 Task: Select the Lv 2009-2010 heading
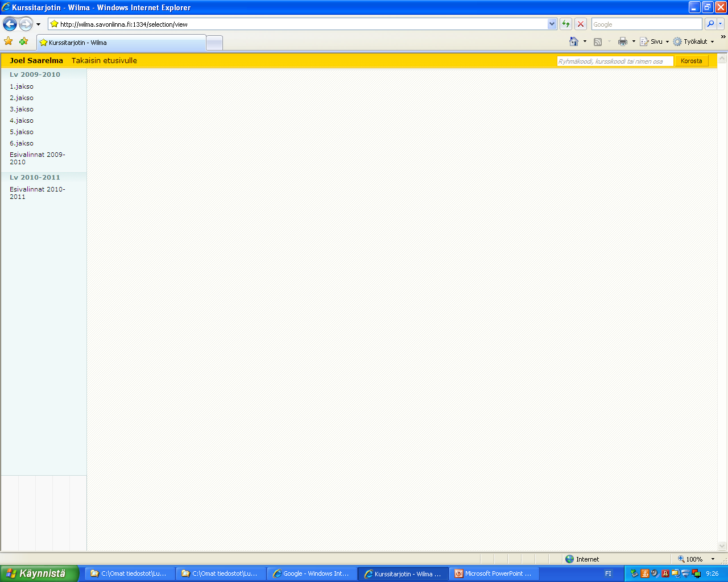point(35,74)
